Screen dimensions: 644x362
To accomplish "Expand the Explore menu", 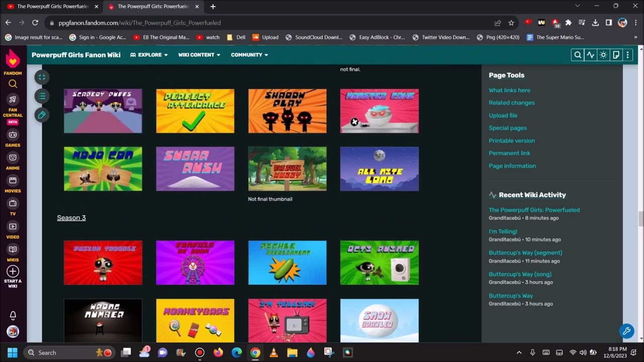I will (x=149, y=55).
